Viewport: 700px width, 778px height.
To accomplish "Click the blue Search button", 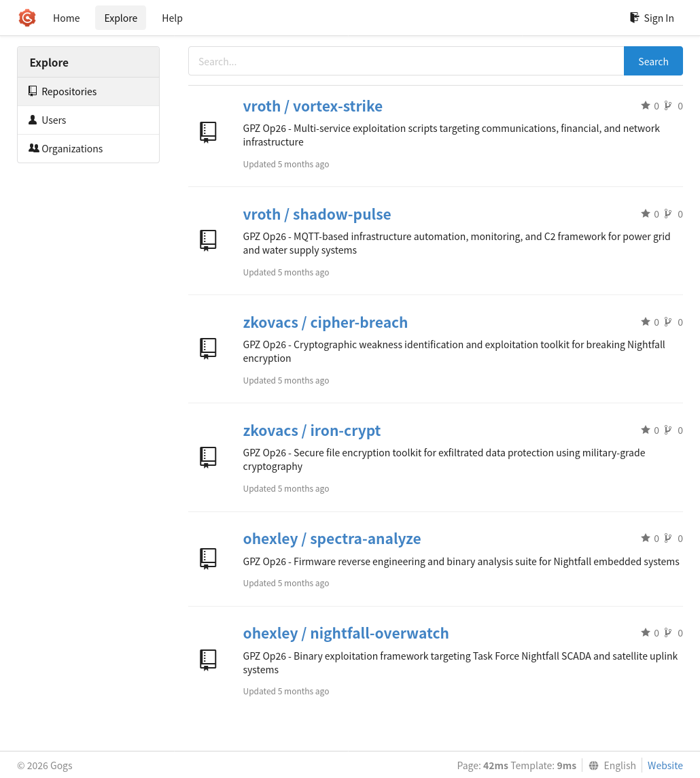I will [x=653, y=61].
